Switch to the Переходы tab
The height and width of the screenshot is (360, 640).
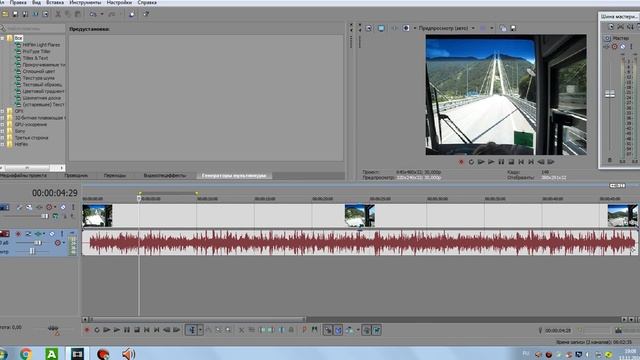115,176
